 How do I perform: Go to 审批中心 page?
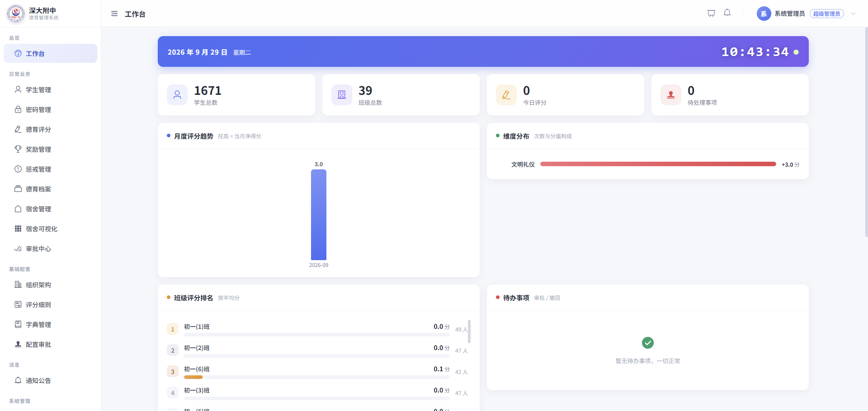click(x=50, y=248)
